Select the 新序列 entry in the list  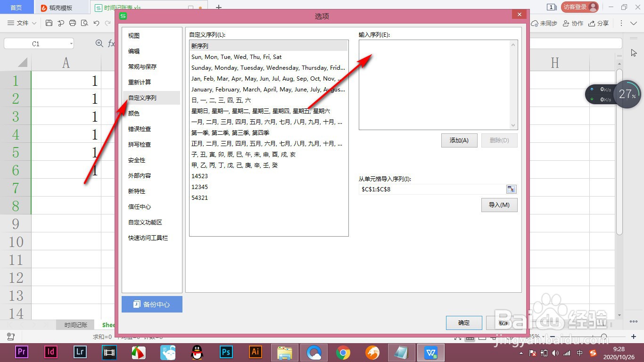coord(199,46)
